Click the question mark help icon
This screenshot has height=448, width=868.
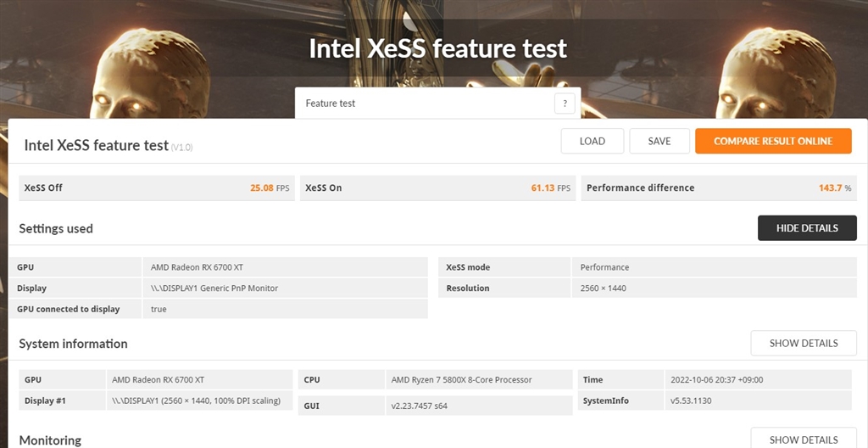point(565,104)
